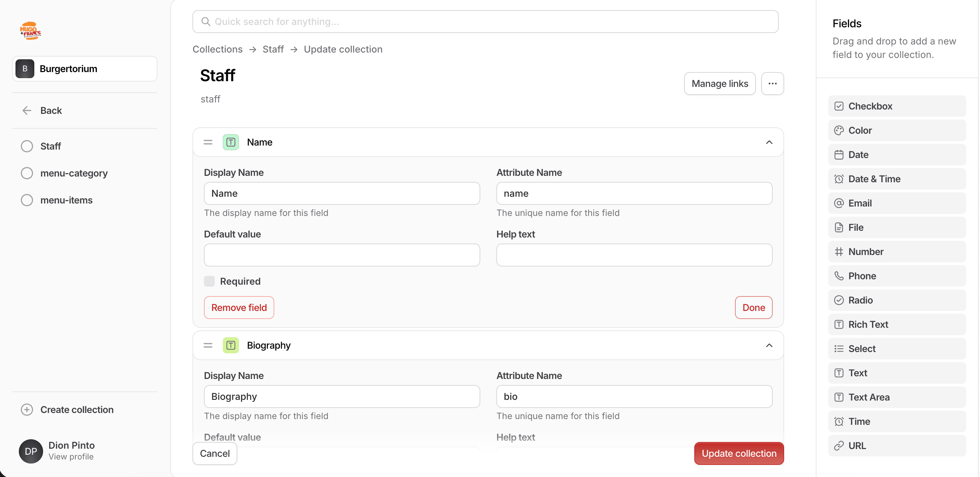Click the DP profile avatar

(x=31, y=451)
